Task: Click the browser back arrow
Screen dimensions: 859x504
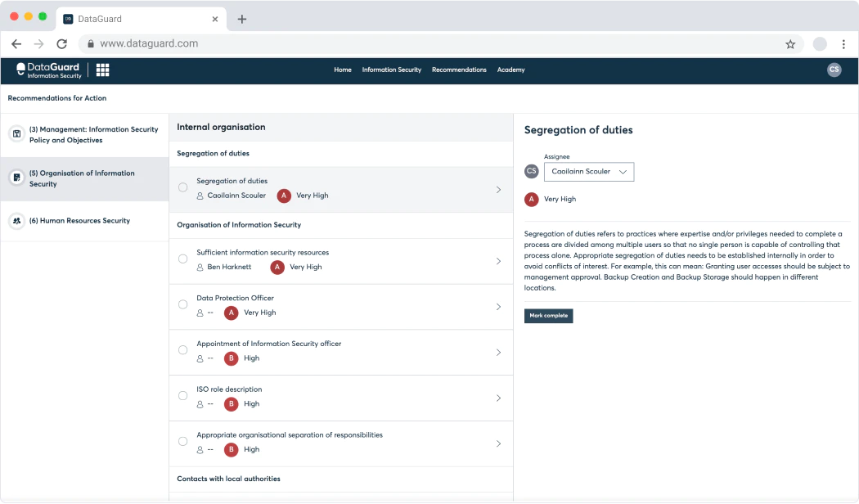Action: pos(16,44)
